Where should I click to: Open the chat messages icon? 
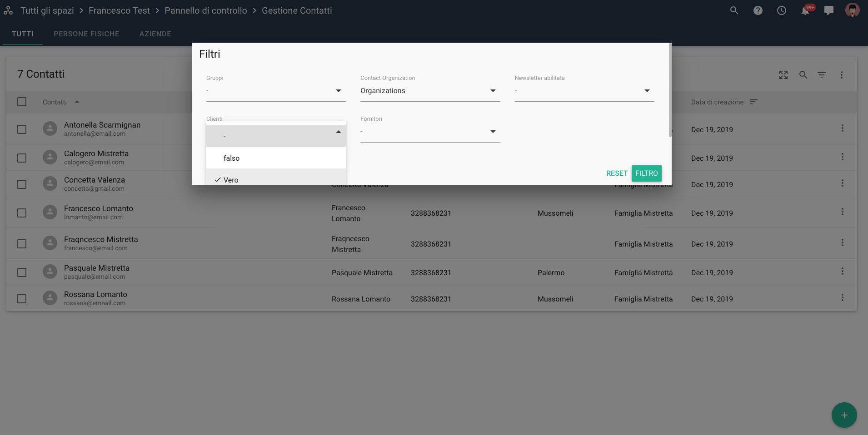[828, 10]
